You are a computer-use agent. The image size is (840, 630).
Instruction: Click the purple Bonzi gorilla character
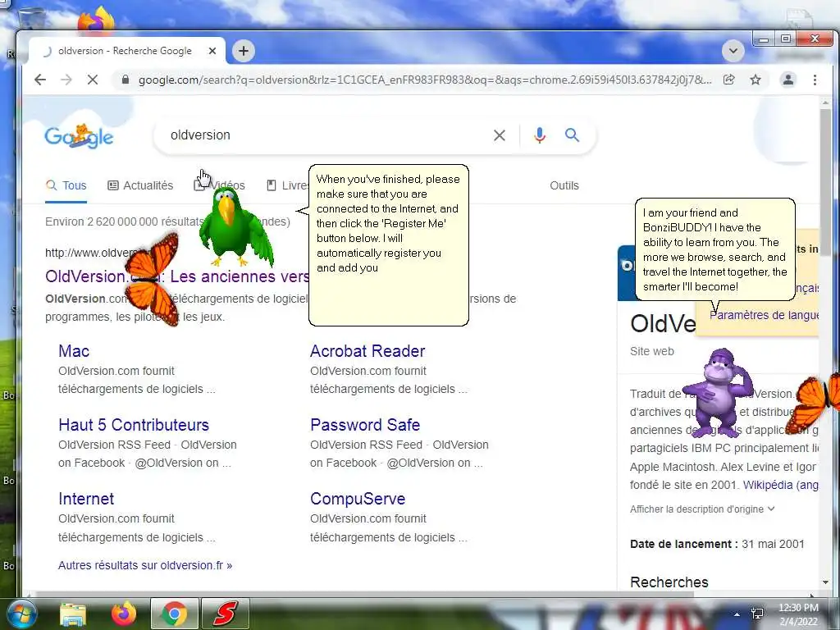pos(718,392)
